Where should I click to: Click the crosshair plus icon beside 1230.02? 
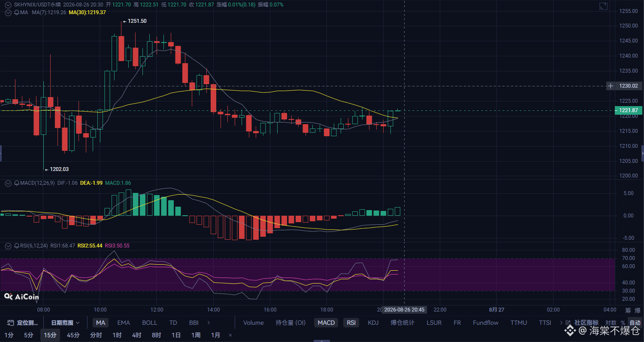tap(611, 86)
